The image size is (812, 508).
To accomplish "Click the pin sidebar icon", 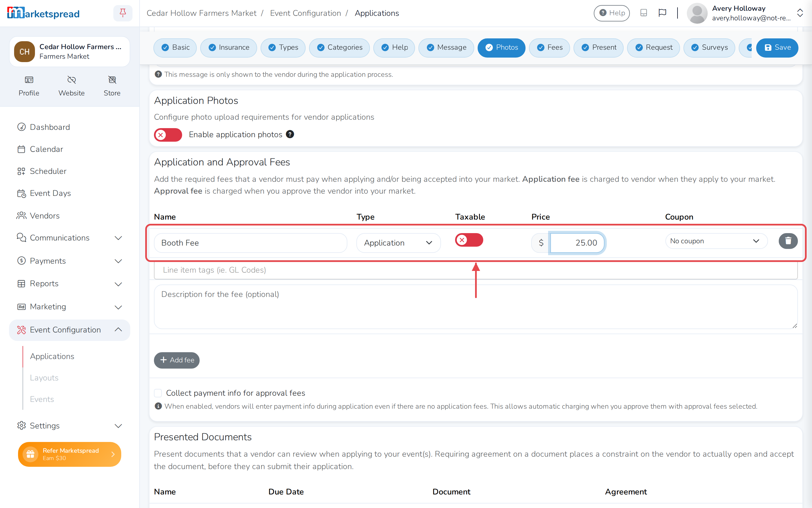I will [x=123, y=13].
